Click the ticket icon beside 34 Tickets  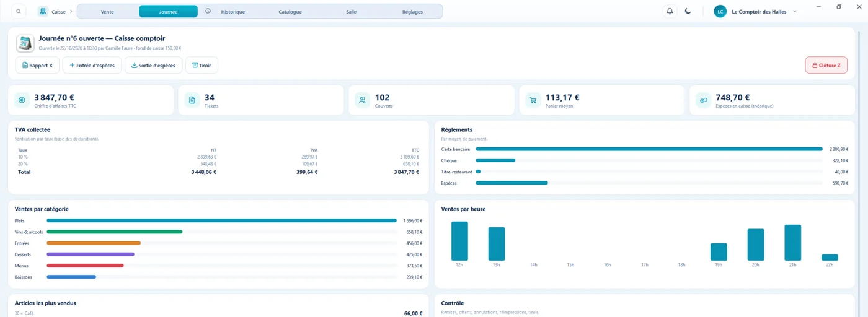pos(192,100)
